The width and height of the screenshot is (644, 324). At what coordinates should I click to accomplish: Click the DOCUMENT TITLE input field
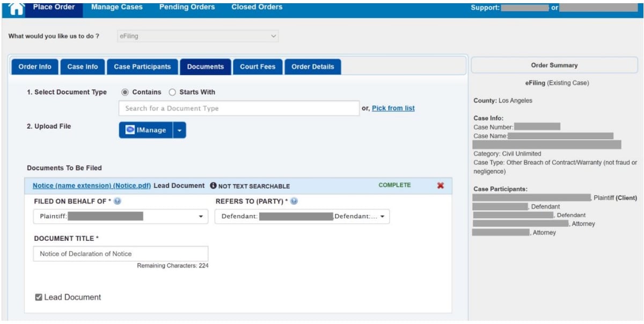point(121,253)
